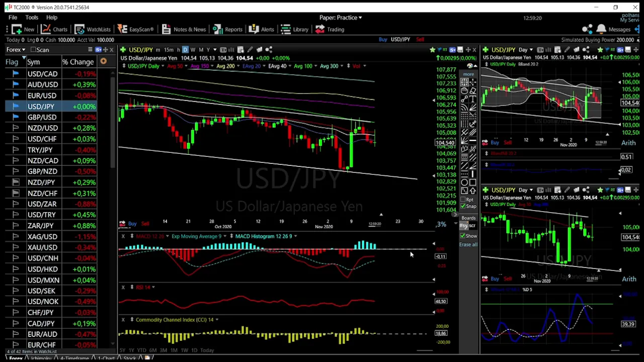Toggle the Scan checkbox

coord(33,50)
